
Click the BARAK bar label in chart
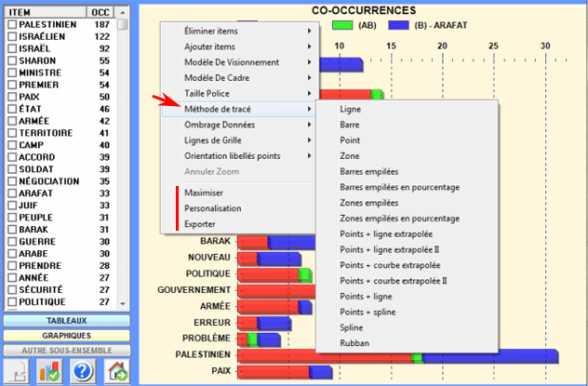tap(215, 241)
